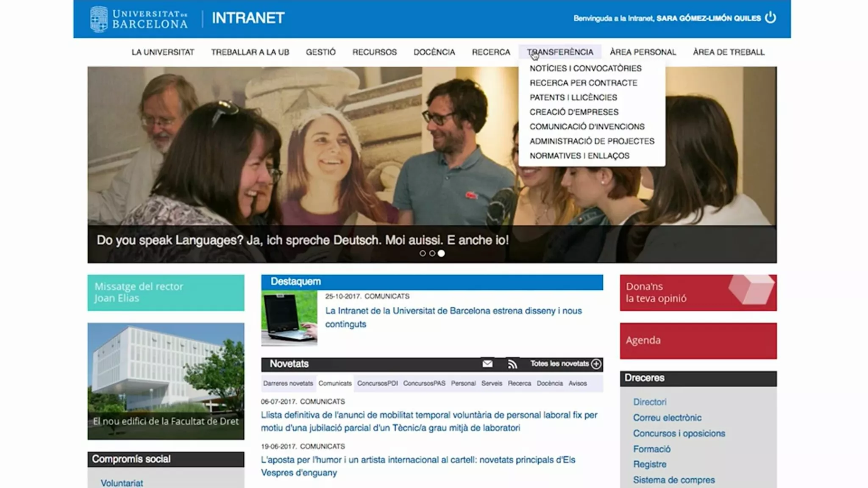Click the Agenda red button
This screenshot has height=488, width=868.
tap(698, 341)
